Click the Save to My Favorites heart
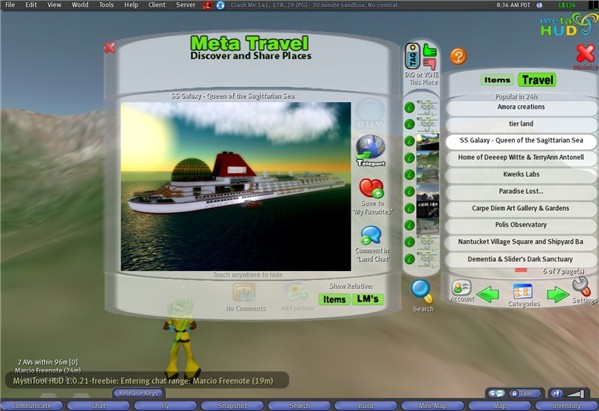 pyautogui.click(x=371, y=188)
